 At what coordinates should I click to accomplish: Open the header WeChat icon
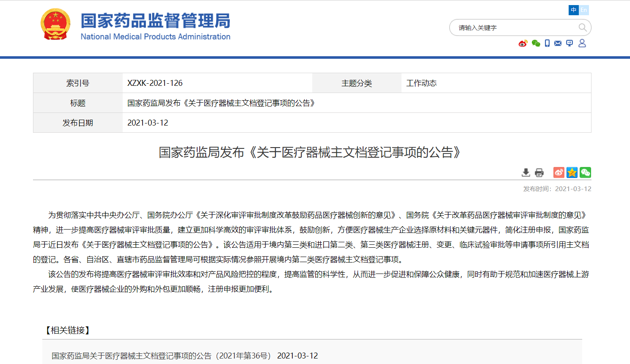click(536, 43)
